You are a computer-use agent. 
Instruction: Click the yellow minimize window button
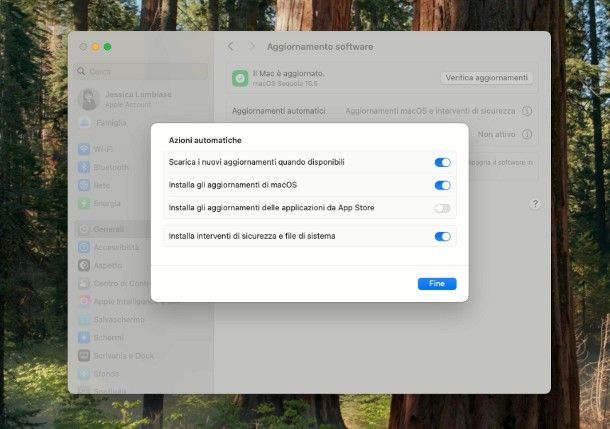pyautogui.click(x=95, y=47)
